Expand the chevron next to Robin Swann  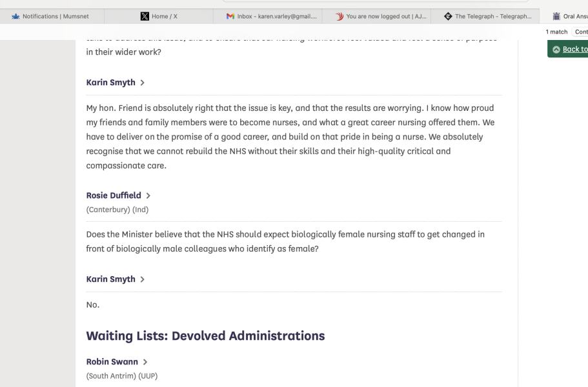click(x=145, y=362)
